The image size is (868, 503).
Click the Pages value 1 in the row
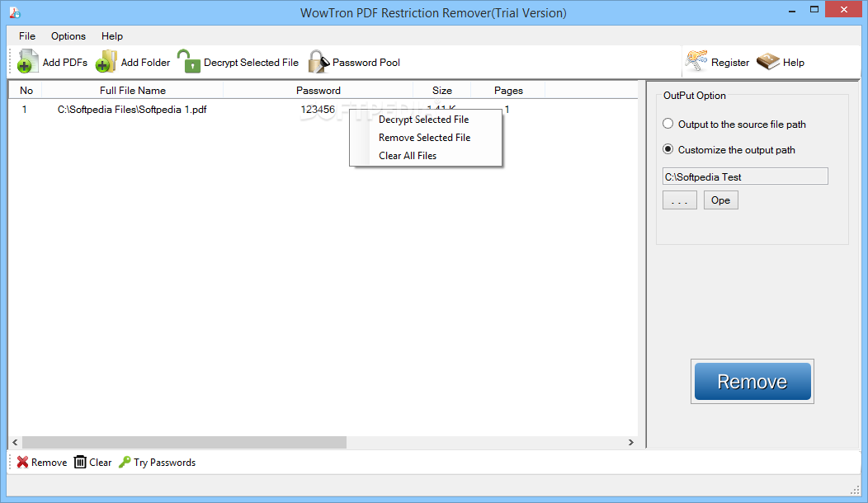click(507, 110)
